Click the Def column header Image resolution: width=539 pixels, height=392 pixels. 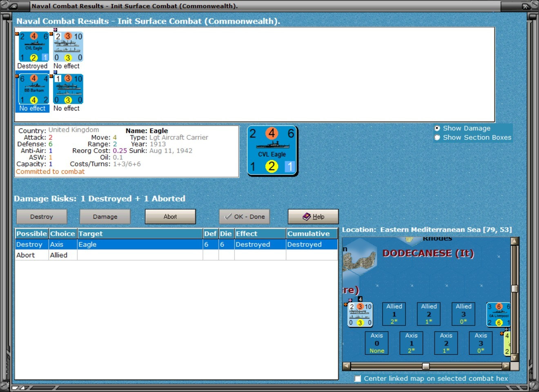[211, 234]
